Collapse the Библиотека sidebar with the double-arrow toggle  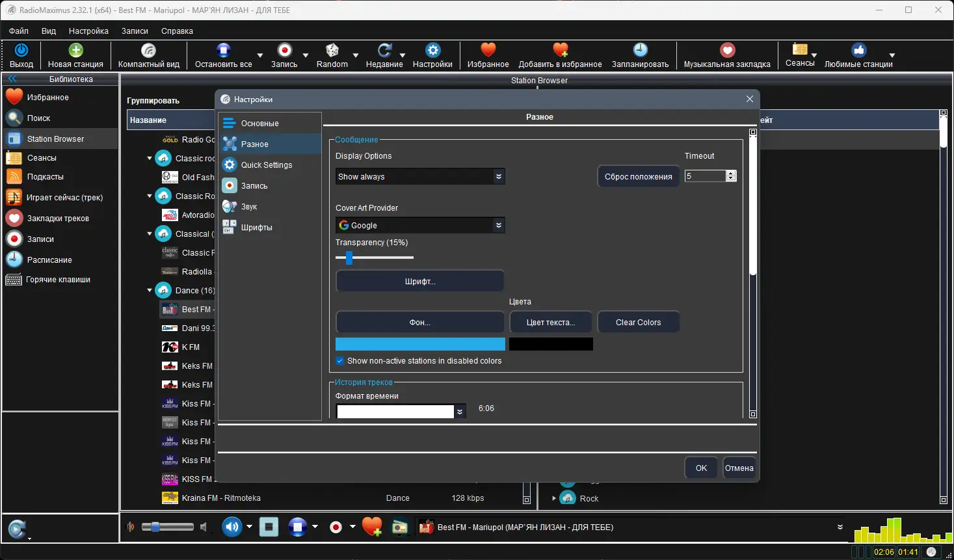point(12,78)
